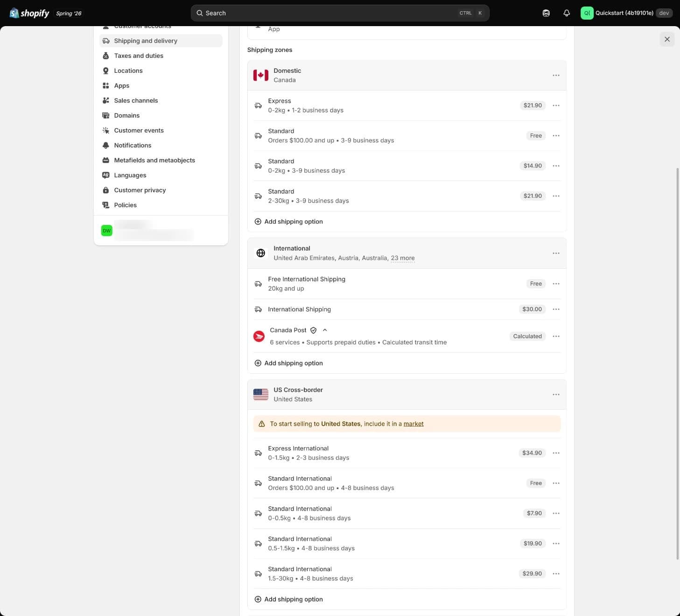Open Apps settings section
Screen dimensions: 680x616
click(x=161, y=85)
